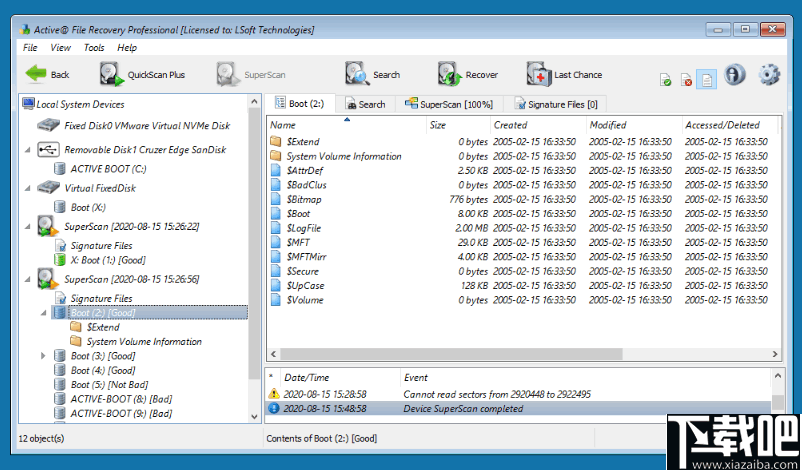The width and height of the screenshot is (802, 470).
Task: Select System Volume Information in tree
Action: (x=144, y=341)
